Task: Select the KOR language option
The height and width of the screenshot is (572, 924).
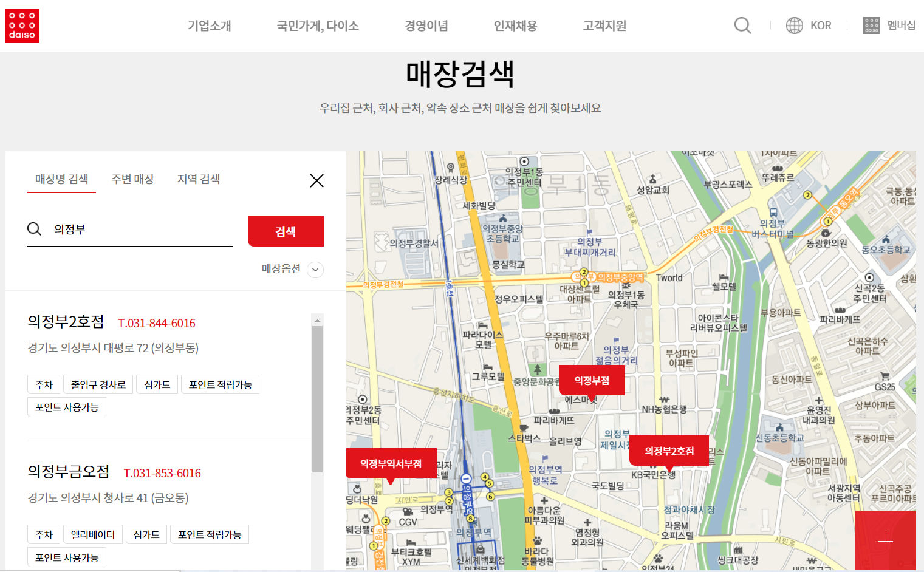Action: pos(821,26)
